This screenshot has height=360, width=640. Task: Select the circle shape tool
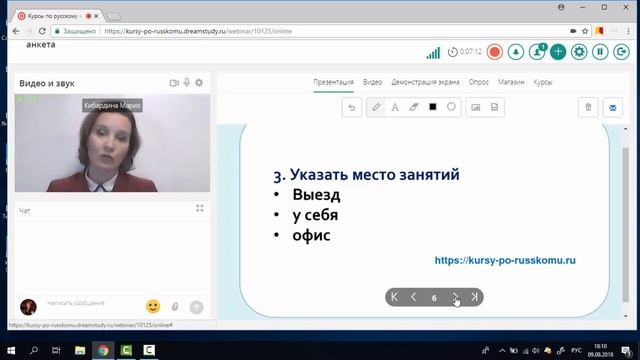click(451, 107)
